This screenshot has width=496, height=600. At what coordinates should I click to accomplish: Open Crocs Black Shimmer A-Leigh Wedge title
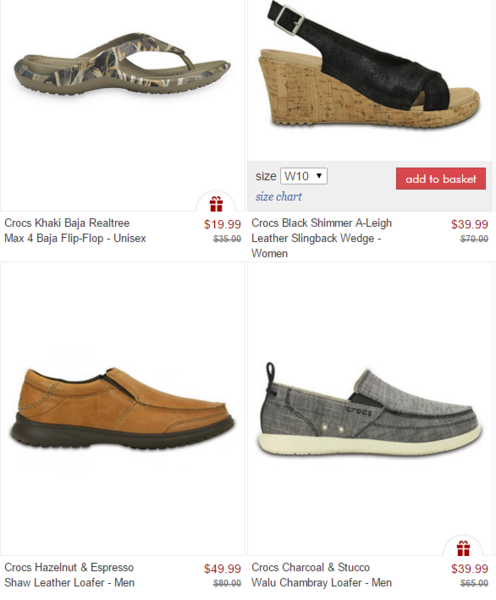pyautogui.click(x=321, y=238)
